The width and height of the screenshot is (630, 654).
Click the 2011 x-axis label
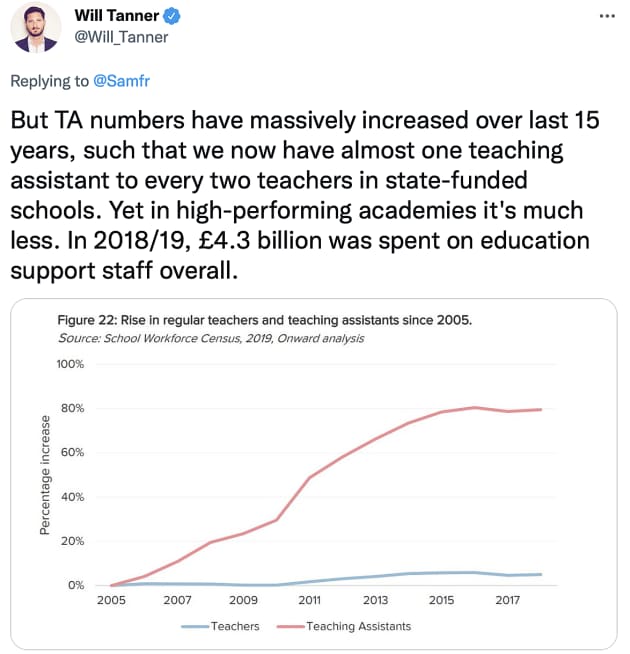click(308, 601)
